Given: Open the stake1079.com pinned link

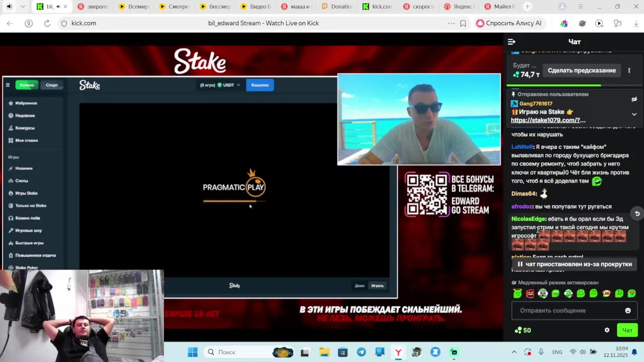Looking at the screenshot, I should tap(548, 120).
